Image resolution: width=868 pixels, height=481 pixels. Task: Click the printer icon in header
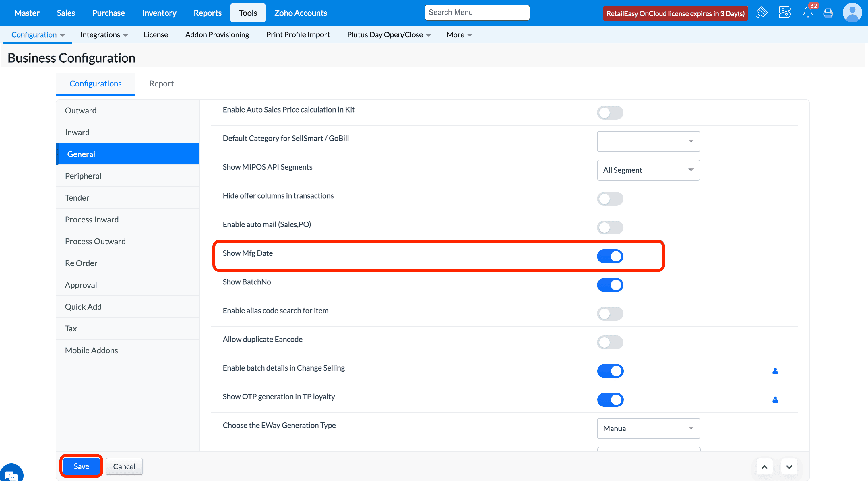(x=828, y=13)
